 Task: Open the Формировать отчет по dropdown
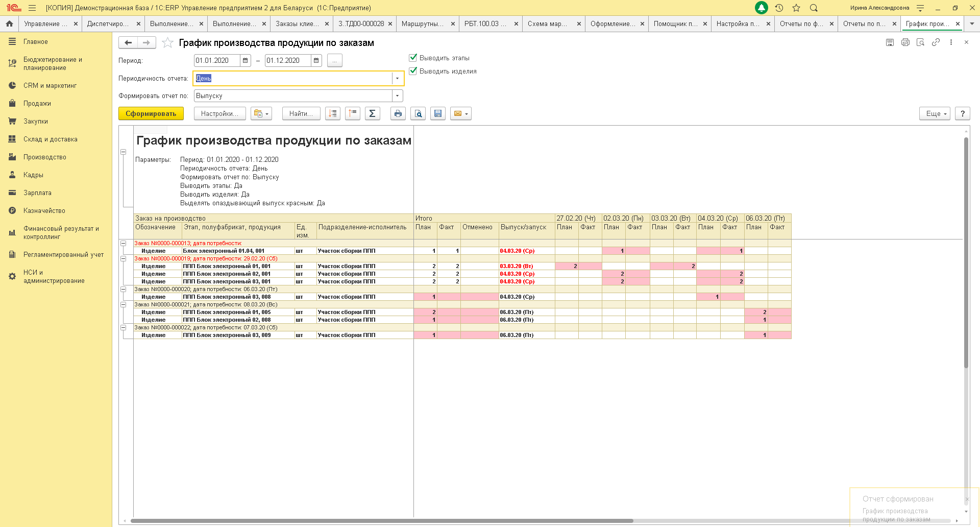(x=397, y=96)
